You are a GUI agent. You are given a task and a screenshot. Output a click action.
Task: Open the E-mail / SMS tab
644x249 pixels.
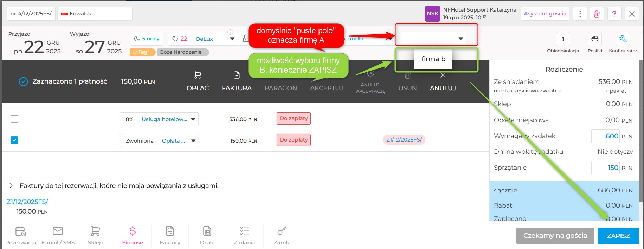58,235
